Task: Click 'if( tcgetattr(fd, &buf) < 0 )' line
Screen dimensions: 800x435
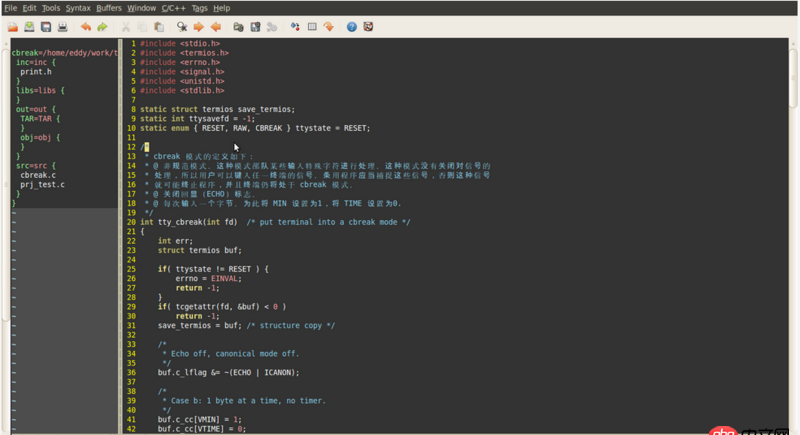Action: tap(222, 307)
